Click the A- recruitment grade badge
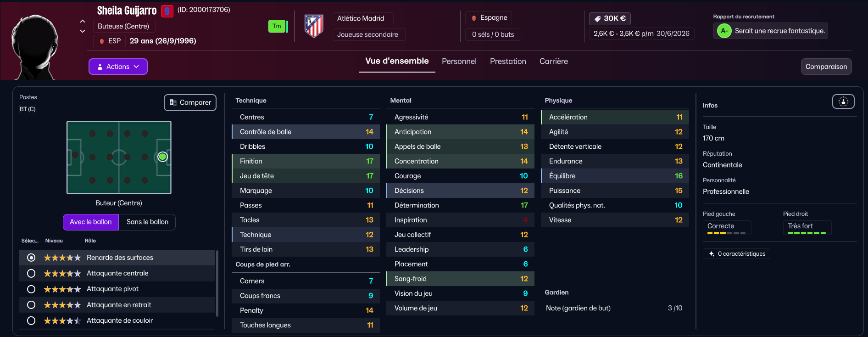Viewport: 868px width, 337px height. tap(724, 31)
